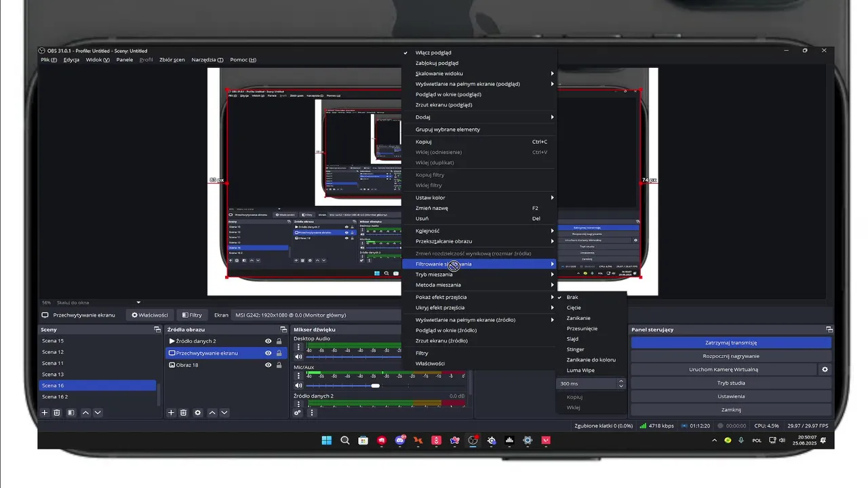
Task: Open Microsoft Store icon on taskbar
Action: 363,440
